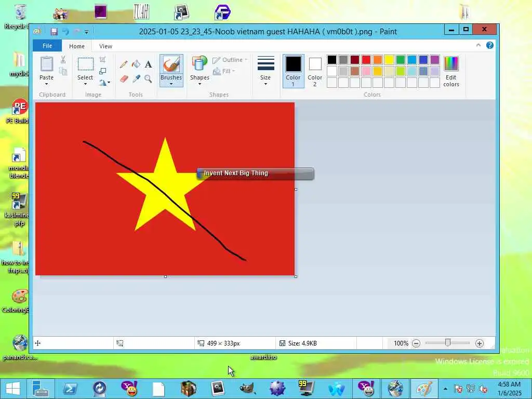This screenshot has height=399, width=532.
Task: Click zoom out minus button in status bar
Action: pyautogui.click(x=416, y=343)
